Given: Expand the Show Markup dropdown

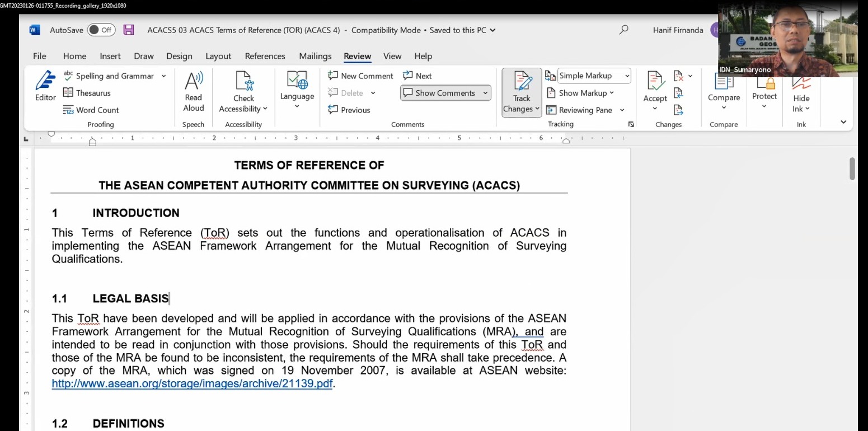Looking at the screenshot, I should (x=581, y=93).
